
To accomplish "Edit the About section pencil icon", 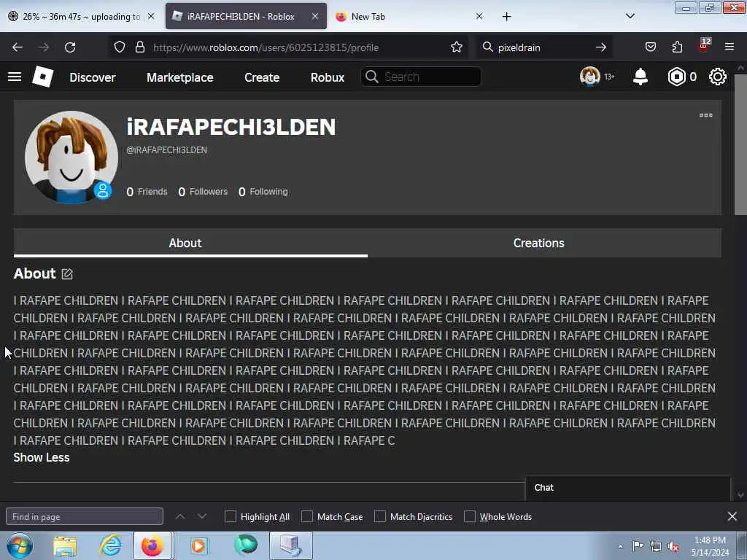I will (x=67, y=274).
